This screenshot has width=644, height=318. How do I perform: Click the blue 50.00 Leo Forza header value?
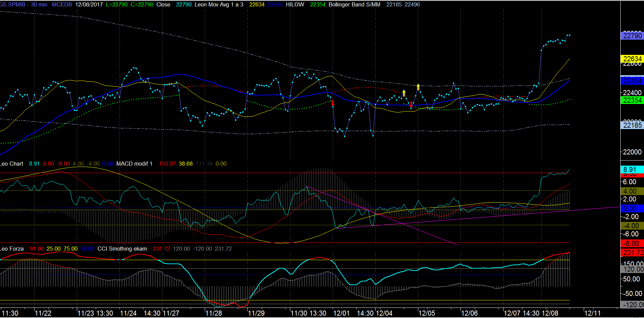pos(87,249)
